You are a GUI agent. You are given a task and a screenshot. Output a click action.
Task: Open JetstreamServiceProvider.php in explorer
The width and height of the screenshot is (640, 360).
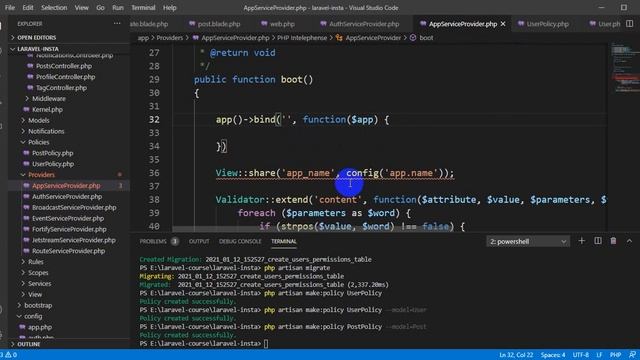point(73,240)
